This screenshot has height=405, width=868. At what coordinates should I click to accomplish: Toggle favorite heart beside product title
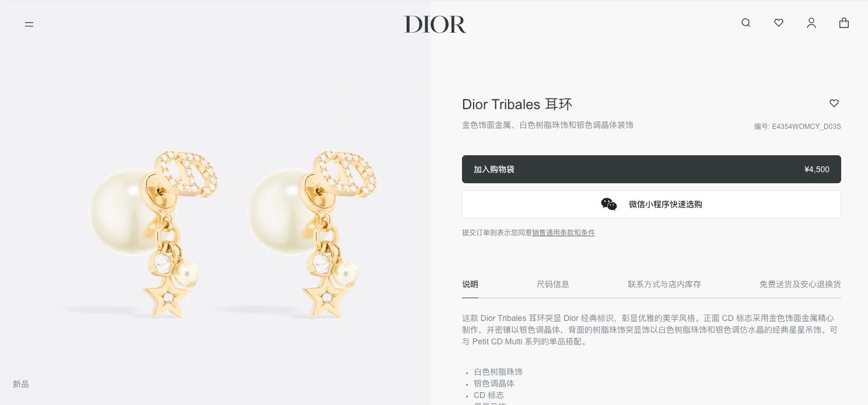(x=834, y=103)
